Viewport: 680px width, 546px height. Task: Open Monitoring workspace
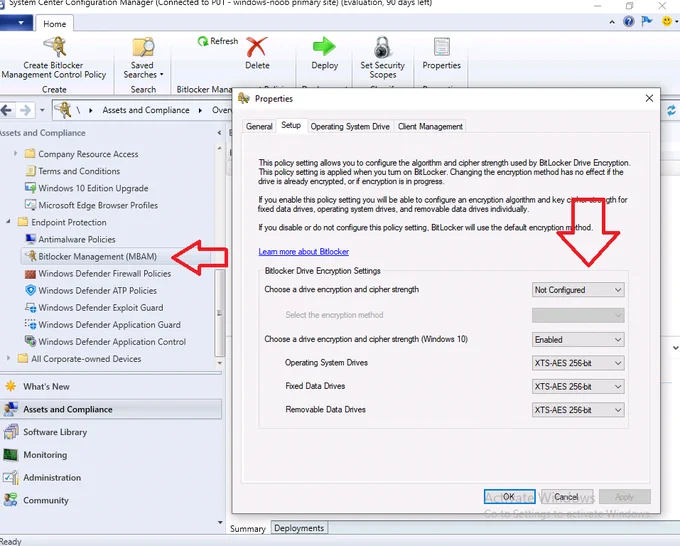point(45,455)
